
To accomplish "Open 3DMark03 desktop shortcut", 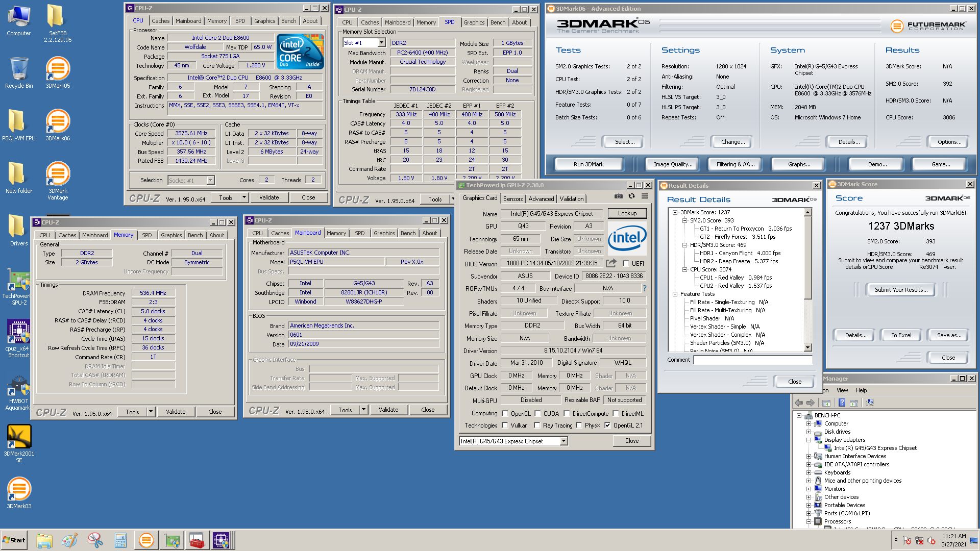I will (x=19, y=493).
